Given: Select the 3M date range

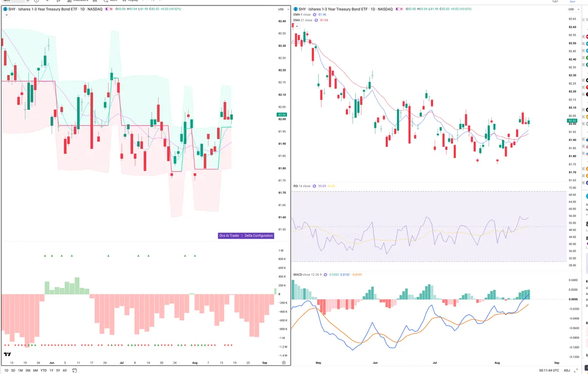Looking at the screenshot, I should coord(28,371).
